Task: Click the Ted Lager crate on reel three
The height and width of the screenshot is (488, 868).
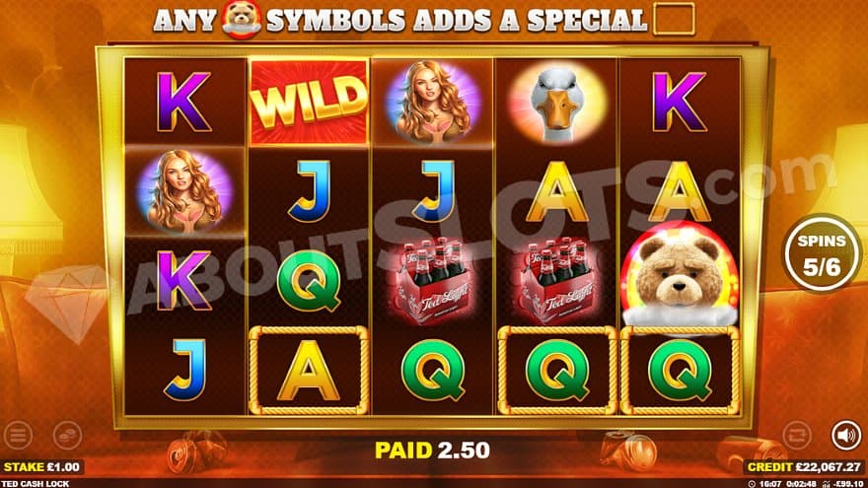Action: [x=433, y=282]
